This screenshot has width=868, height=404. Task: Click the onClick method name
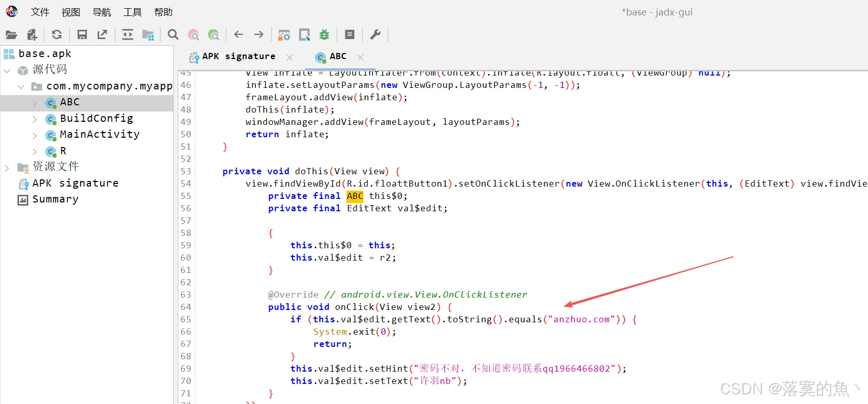coord(355,307)
